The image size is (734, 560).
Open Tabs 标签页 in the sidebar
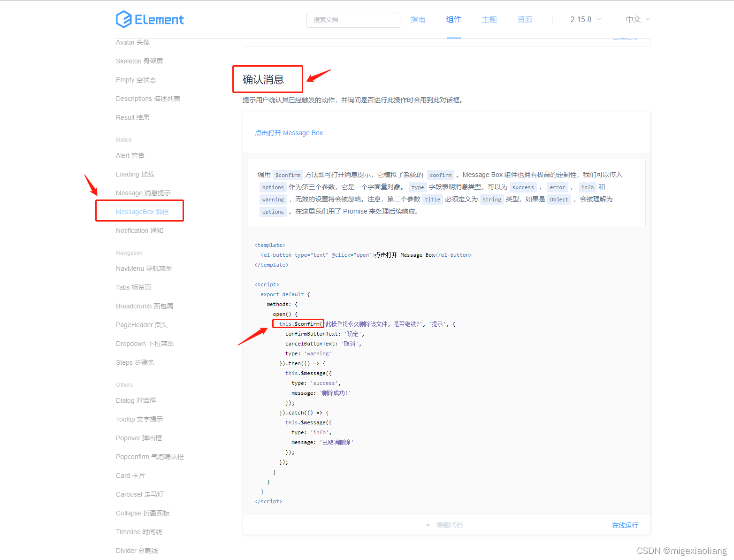(134, 287)
